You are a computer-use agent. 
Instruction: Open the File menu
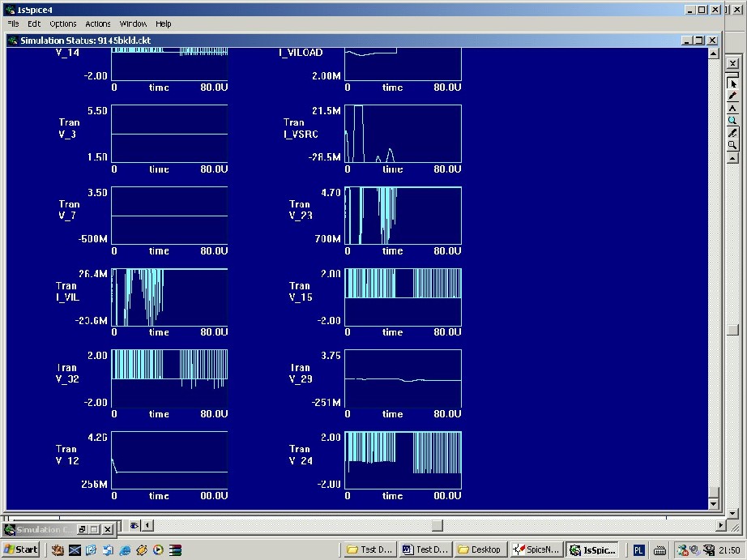pos(14,24)
